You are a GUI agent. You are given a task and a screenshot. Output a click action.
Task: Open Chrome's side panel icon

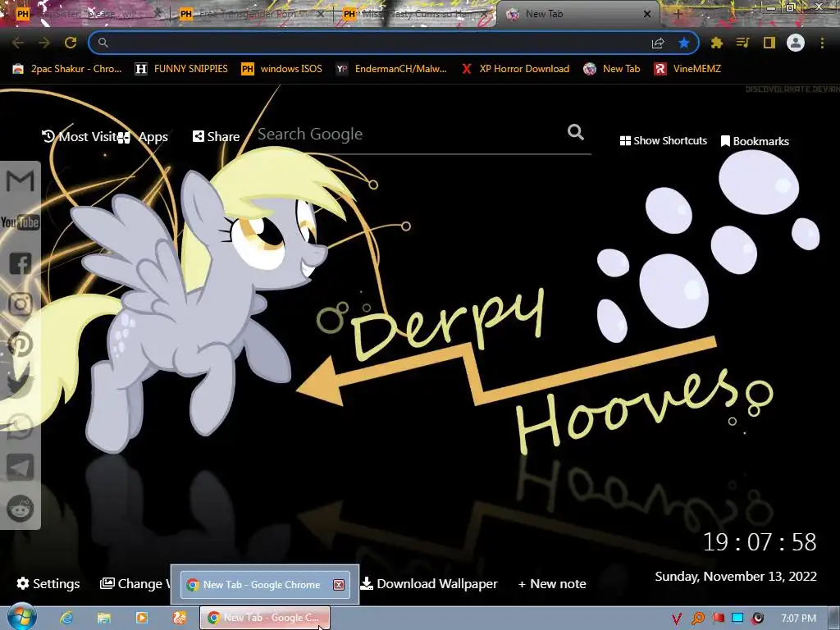click(769, 43)
